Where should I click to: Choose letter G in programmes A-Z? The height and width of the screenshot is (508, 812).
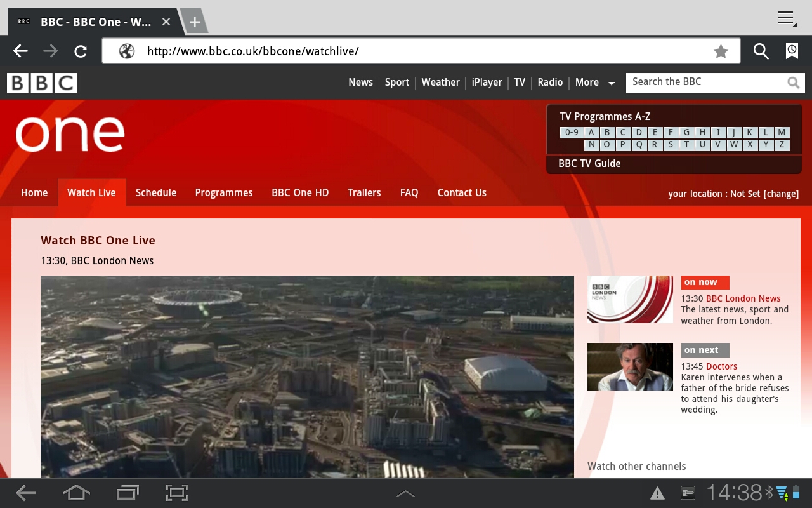pos(686,133)
